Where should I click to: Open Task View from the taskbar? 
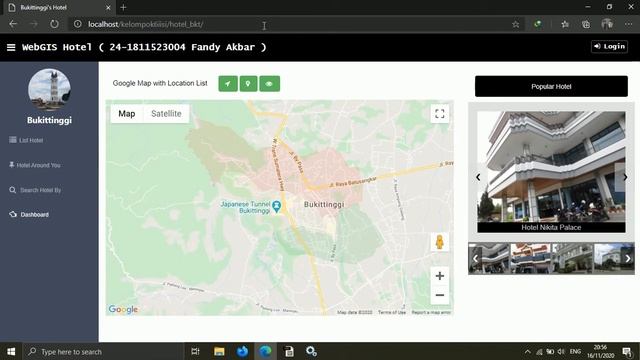[x=195, y=351]
